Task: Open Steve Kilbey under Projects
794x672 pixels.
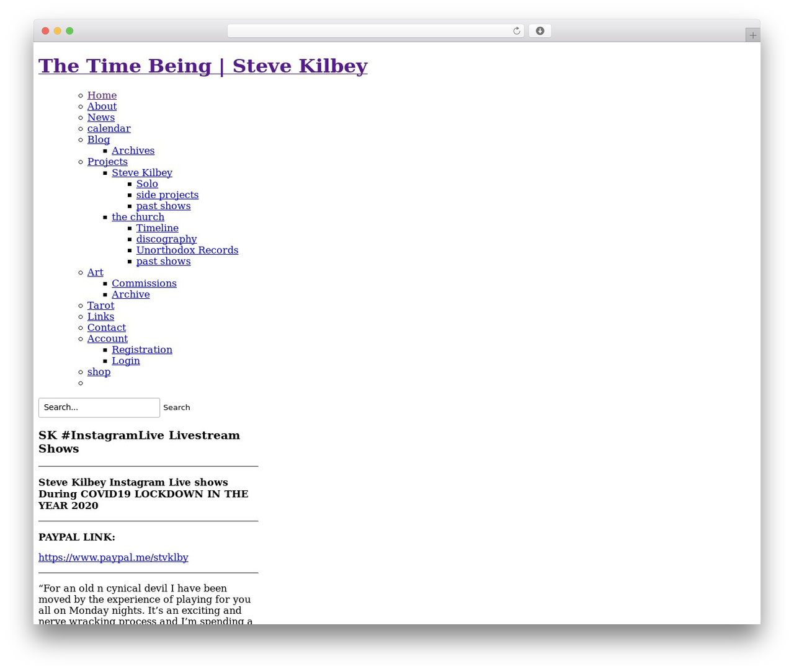Action: point(142,173)
